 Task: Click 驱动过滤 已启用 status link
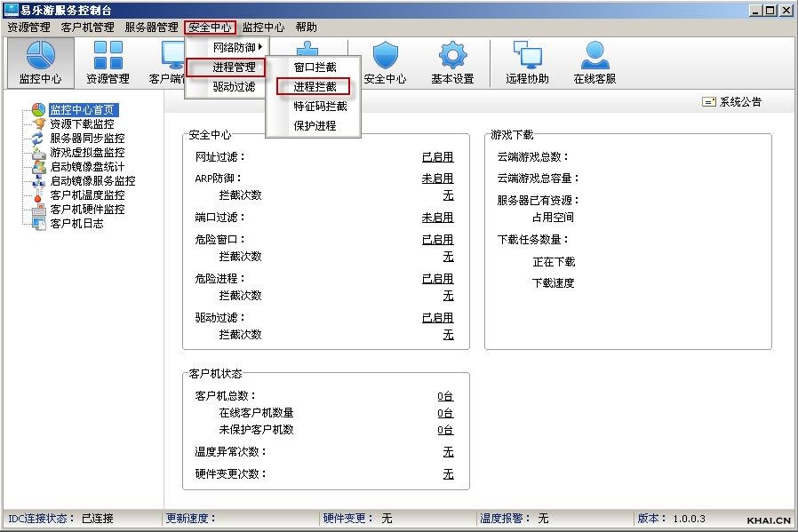coord(437,318)
